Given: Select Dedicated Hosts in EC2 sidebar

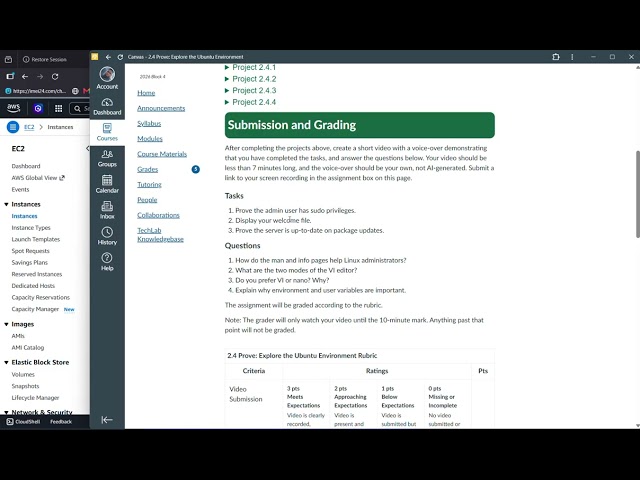Looking at the screenshot, I should click(33, 286).
